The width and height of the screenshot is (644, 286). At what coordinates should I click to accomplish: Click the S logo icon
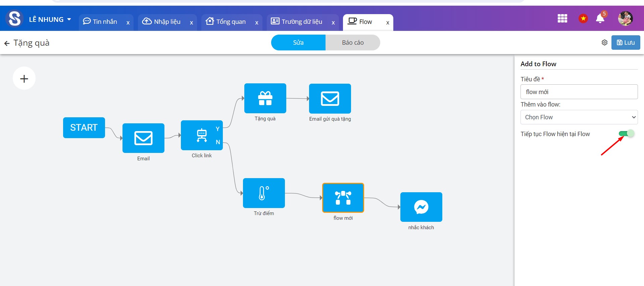click(x=14, y=18)
